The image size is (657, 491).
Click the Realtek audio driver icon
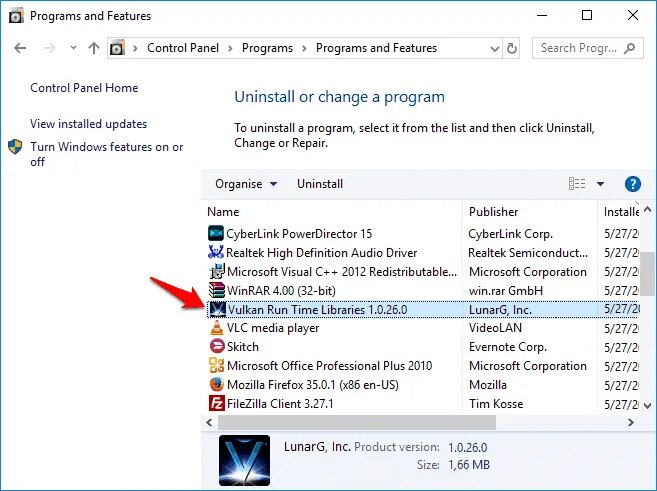click(x=216, y=252)
